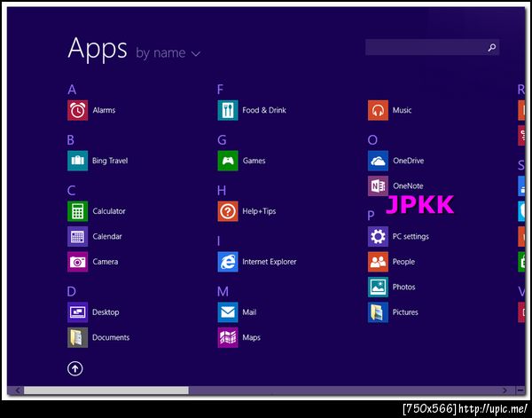Select the letter P group header
Image resolution: width=532 pixels, height=418 pixels.
pos(372,216)
